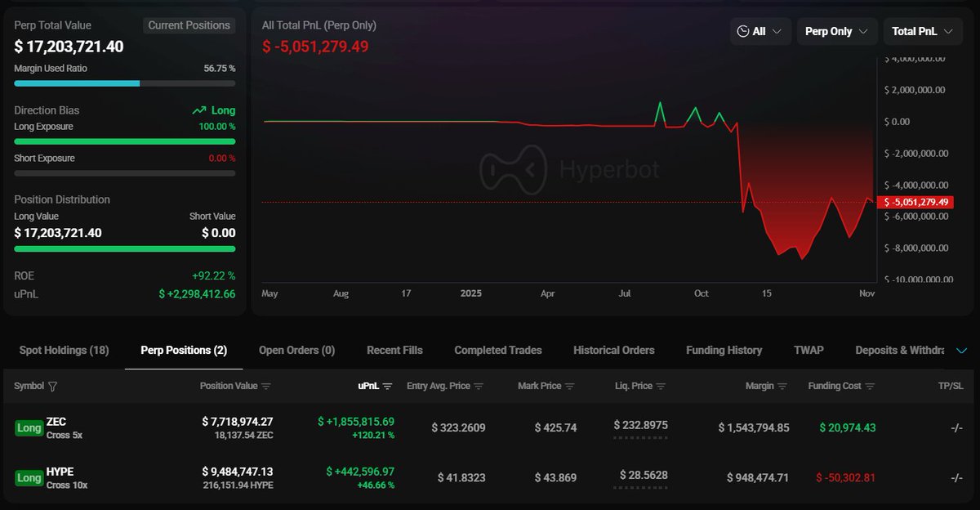Open the Open Orders (0) tab
Image resolution: width=980 pixels, height=510 pixels.
pos(296,350)
